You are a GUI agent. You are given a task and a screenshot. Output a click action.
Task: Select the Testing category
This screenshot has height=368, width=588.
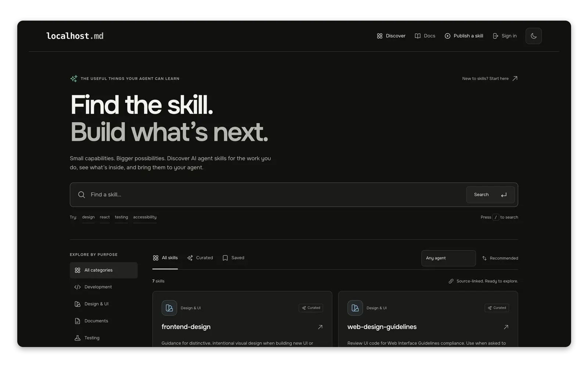(x=104, y=338)
